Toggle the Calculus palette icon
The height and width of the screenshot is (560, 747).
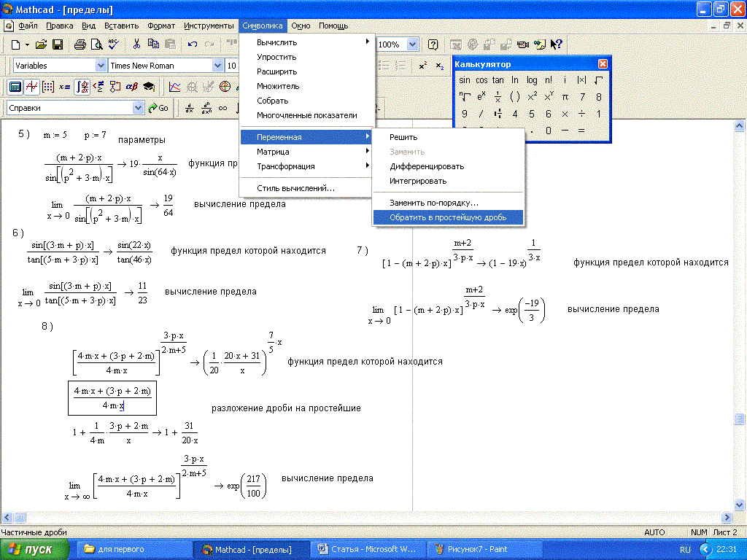coord(82,87)
